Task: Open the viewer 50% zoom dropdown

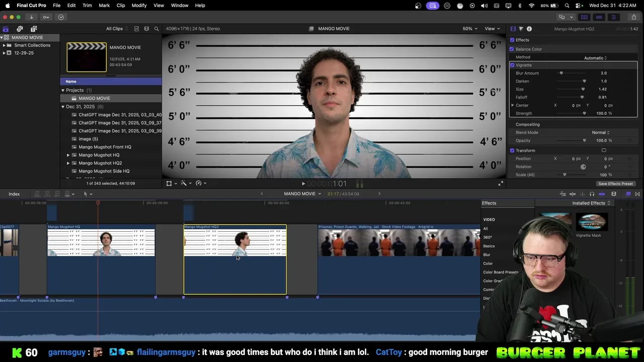Action: click(470, 29)
